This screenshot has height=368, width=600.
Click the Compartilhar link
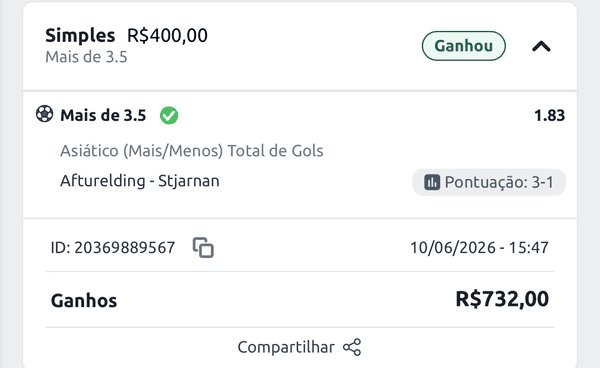(286, 347)
